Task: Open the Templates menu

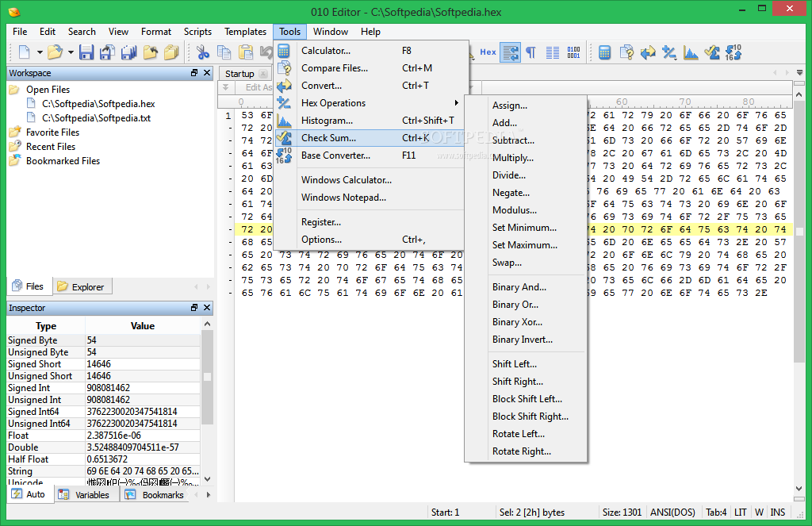Action: pos(245,32)
